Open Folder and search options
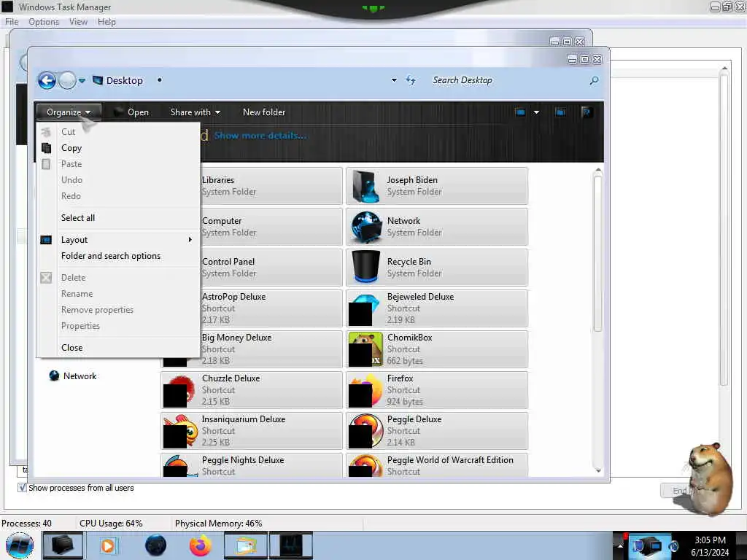This screenshot has width=747, height=560. pos(118,256)
